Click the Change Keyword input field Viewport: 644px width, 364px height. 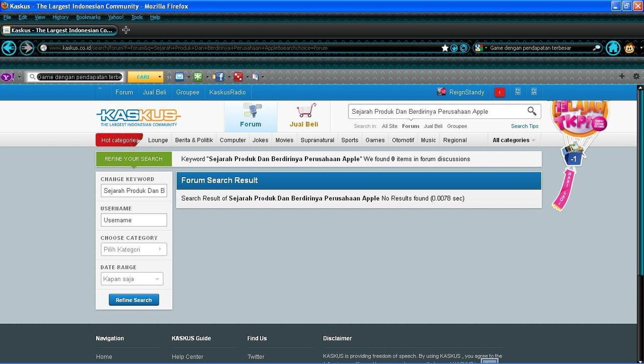[134, 191]
